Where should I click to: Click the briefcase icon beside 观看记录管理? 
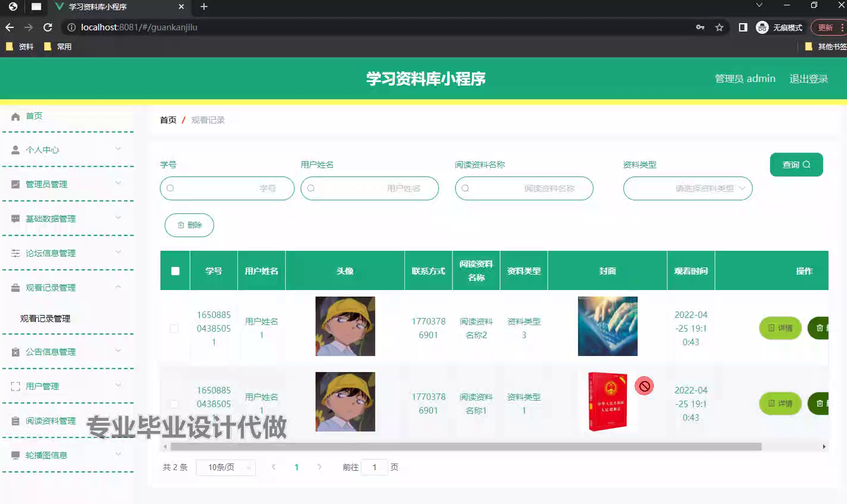tap(16, 288)
